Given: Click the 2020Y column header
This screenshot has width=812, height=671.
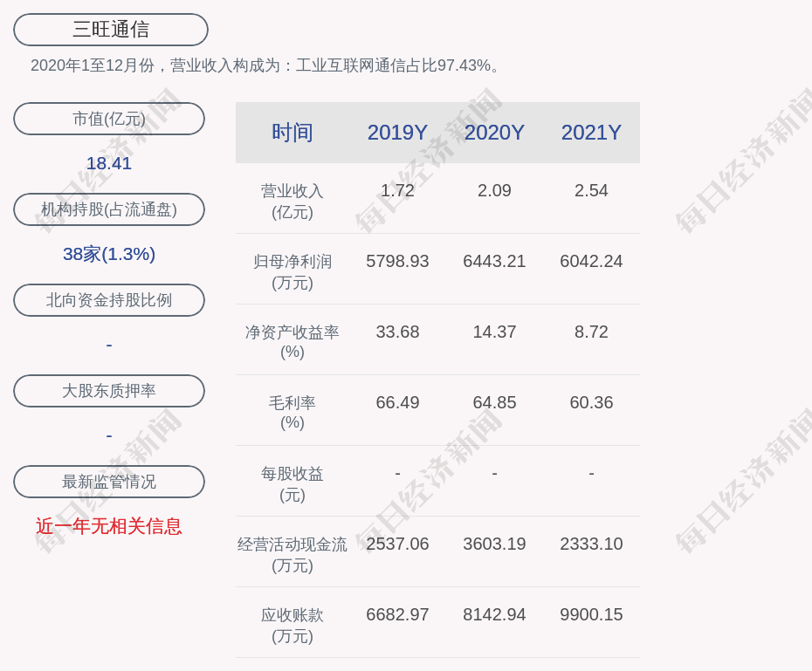Looking at the screenshot, I should point(494,133).
